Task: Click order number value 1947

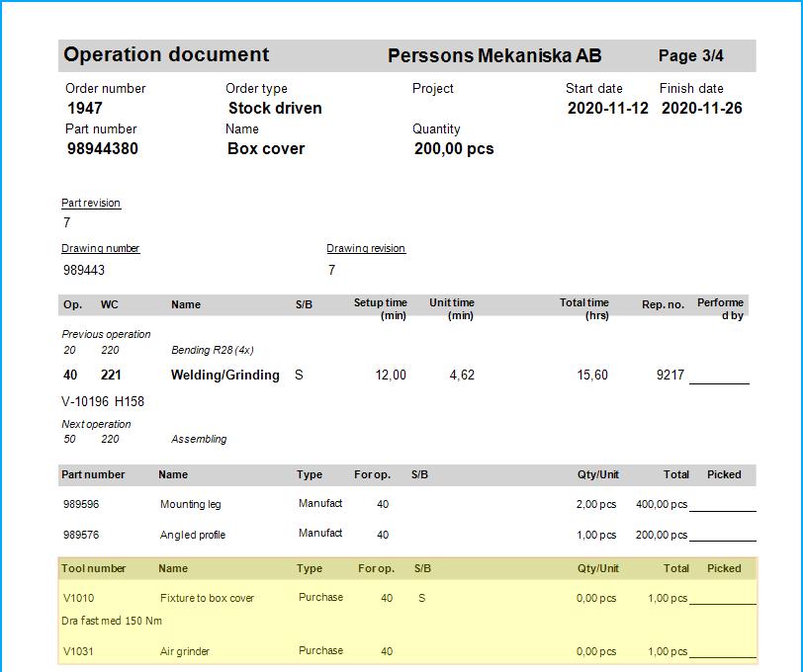Action: (85, 108)
